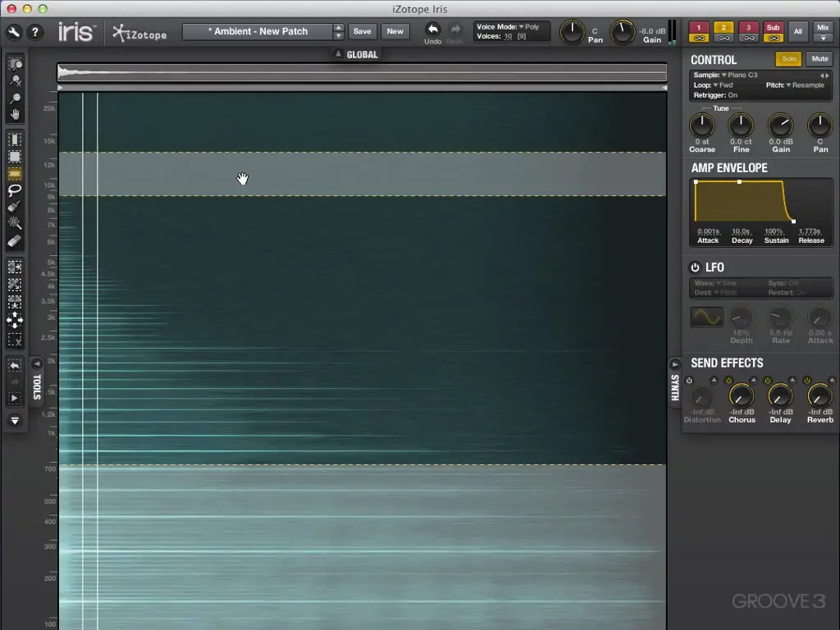Toggle the Reverb effect power button
Screen dimensions: 840x630
[807, 381]
